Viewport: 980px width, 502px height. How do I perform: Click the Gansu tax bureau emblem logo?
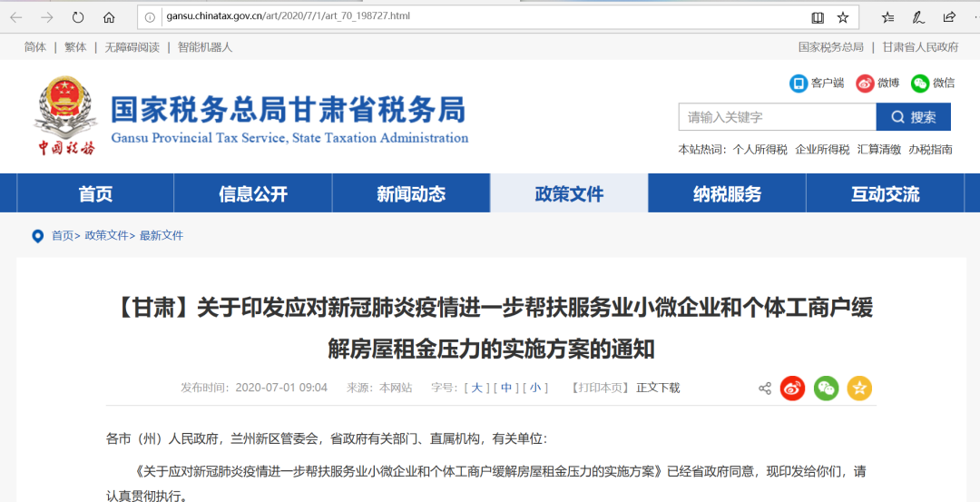pyautogui.click(x=65, y=115)
